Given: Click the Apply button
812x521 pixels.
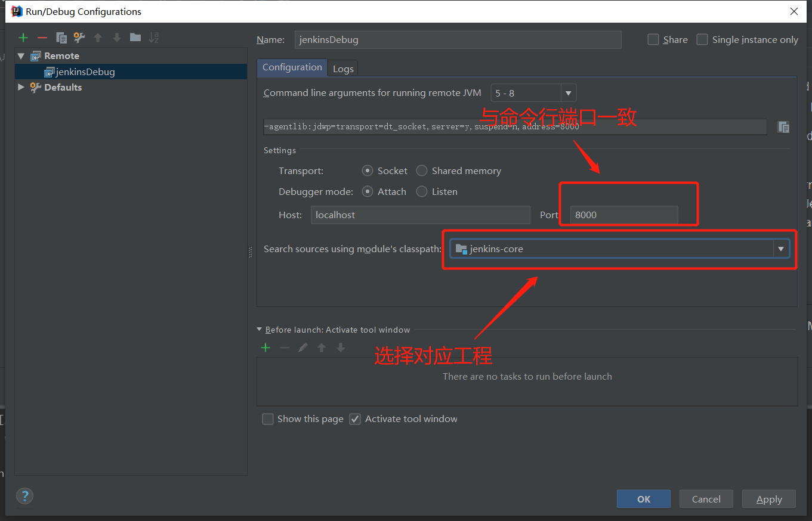Looking at the screenshot, I should click(769, 499).
